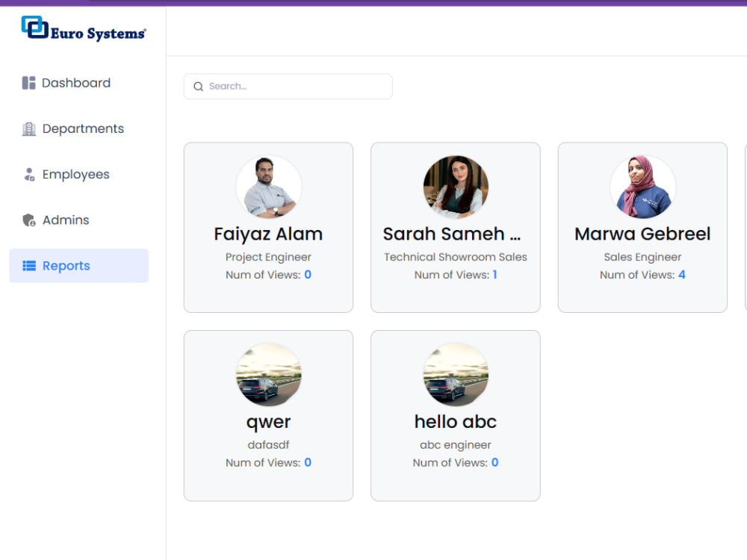Select the hello abc name

click(x=456, y=422)
